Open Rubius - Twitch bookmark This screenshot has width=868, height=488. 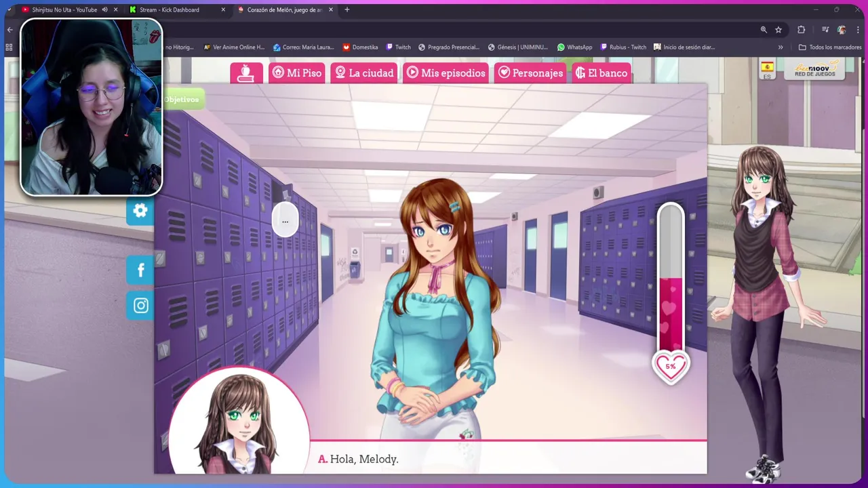623,47
